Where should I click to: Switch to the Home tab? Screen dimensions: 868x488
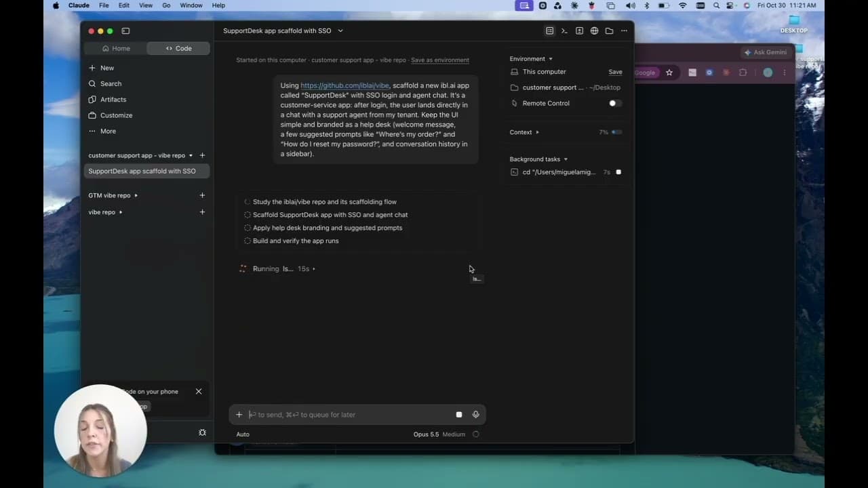[115, 48]
